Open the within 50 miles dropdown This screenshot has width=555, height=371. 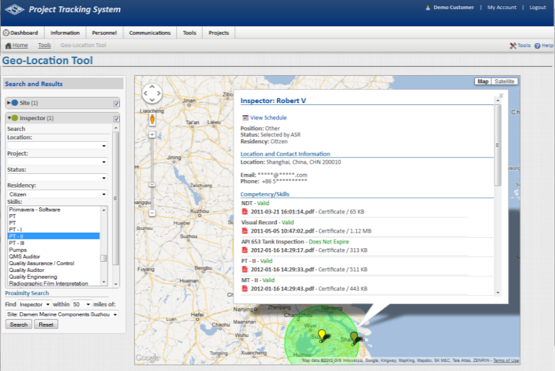[x=81, y=304]
